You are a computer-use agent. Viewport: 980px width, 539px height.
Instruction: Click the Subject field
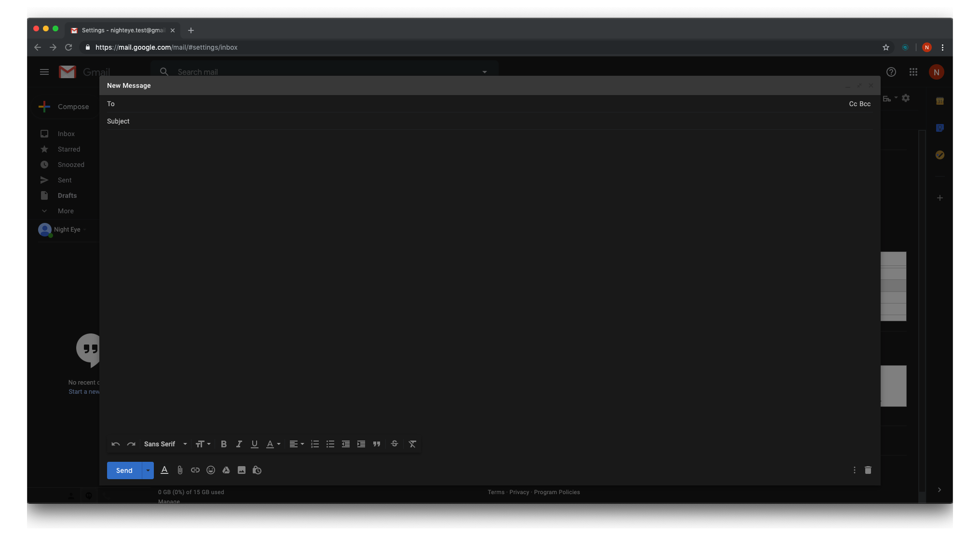click(x=490, y=121)
